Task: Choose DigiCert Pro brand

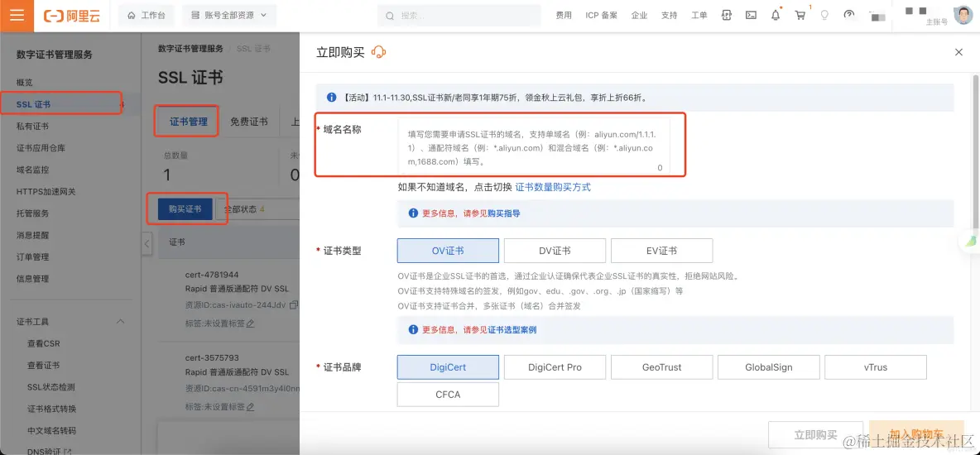Action: (555, 367)
